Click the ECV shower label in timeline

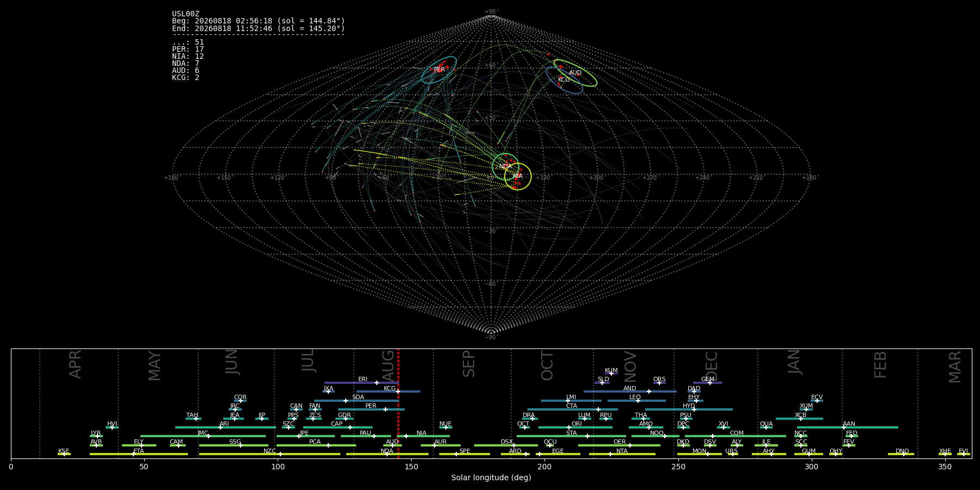point(817,397)
